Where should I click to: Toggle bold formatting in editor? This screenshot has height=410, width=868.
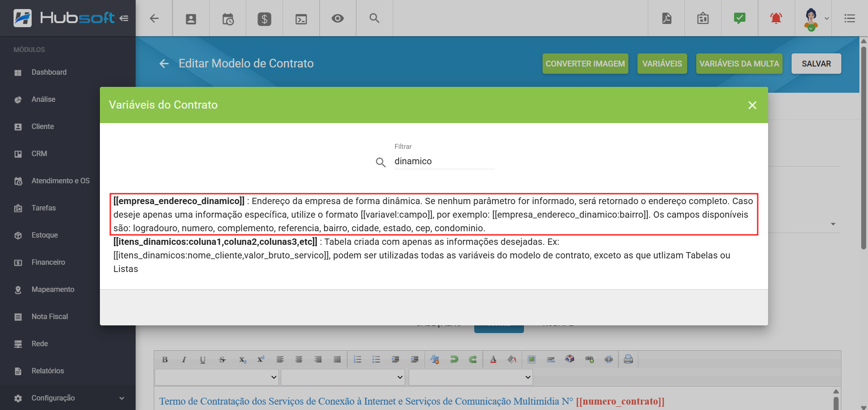[x=165, y=360]
